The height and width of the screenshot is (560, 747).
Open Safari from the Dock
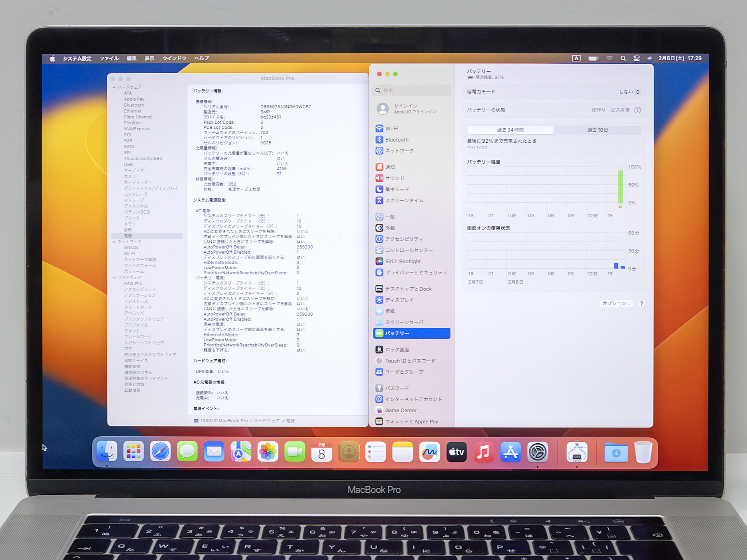click(x=160, y=451)
